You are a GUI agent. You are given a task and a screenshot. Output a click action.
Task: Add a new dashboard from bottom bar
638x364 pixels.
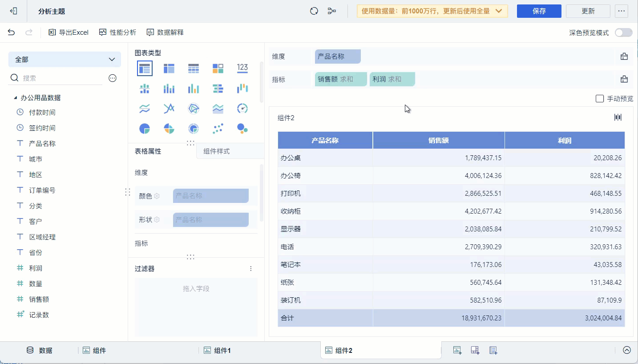(475, 350)
